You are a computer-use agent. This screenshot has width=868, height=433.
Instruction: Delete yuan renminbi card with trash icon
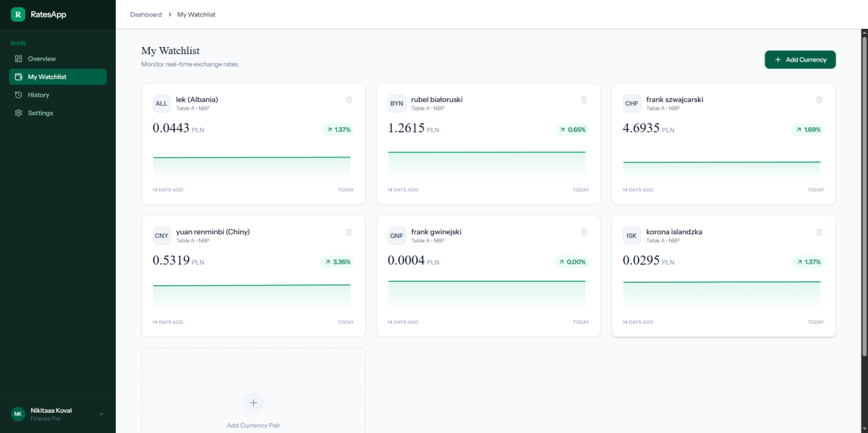[349, 232]
